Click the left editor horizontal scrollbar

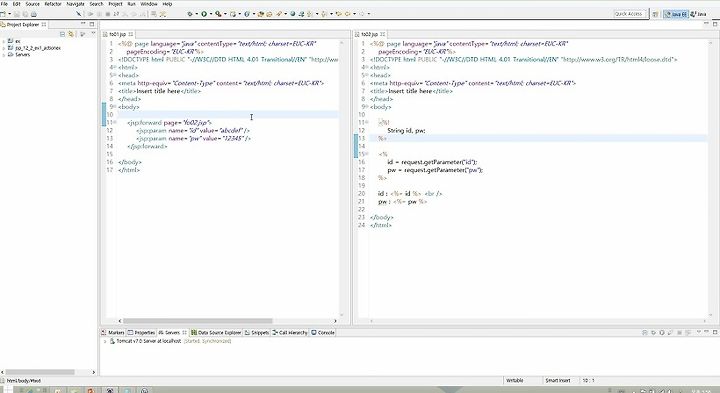(197, 321)
